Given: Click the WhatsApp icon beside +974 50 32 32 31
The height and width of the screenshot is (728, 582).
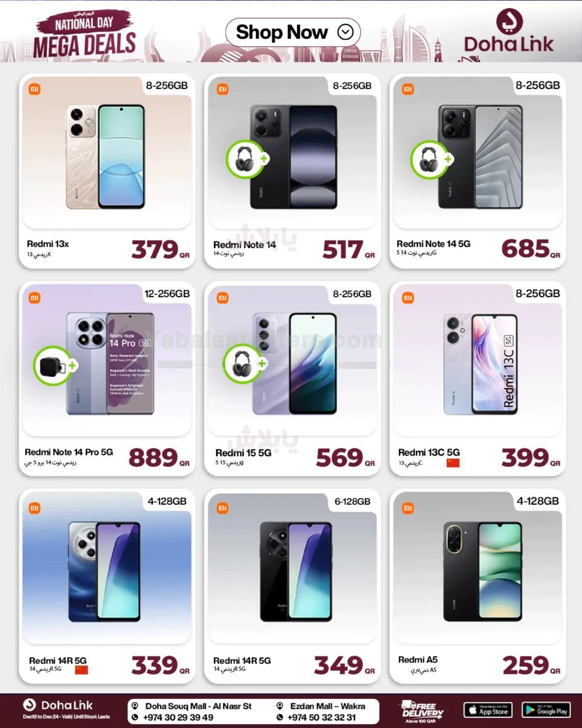Looking at the screenshot, I should (280, 717).
